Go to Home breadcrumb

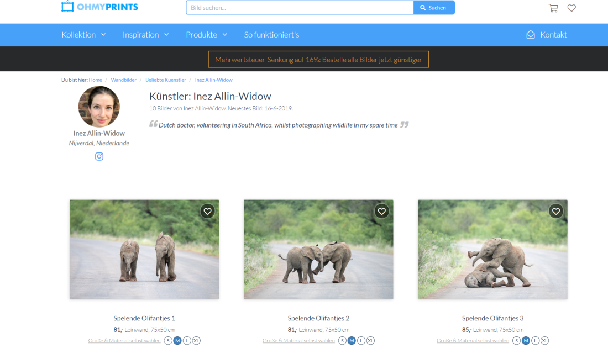(x=96, y=80)
